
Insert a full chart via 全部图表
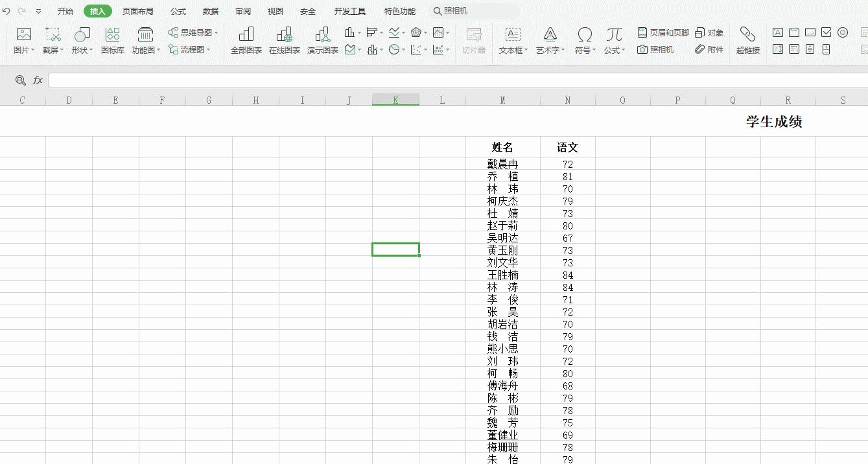tap(246, 39)
